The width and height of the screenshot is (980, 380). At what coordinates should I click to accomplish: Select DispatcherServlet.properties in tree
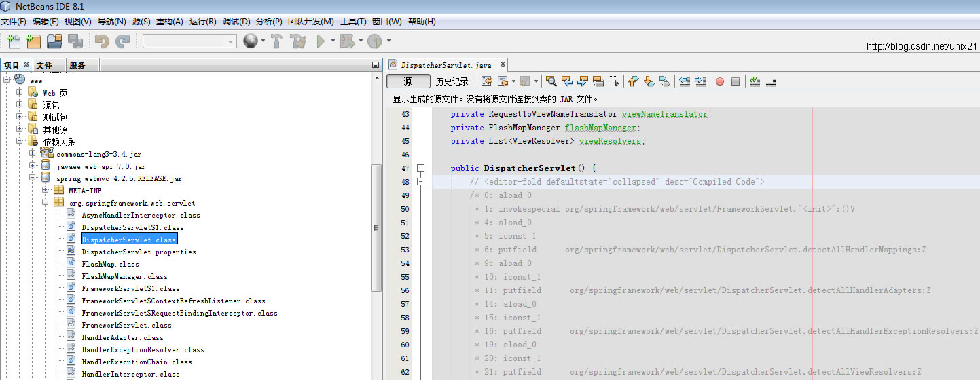tap(139, 252)
